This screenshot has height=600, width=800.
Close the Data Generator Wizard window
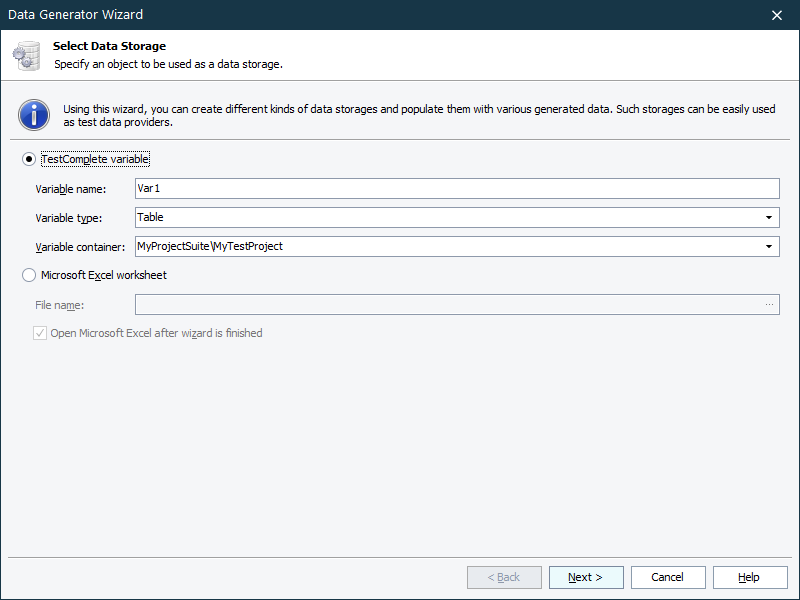coord(777,15)
